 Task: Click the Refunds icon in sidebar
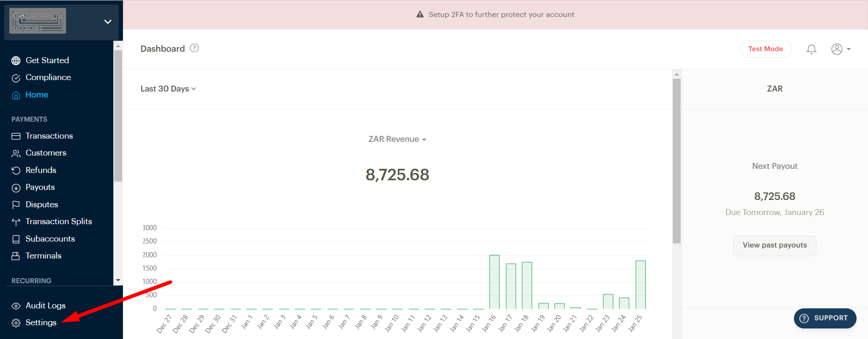16,171
